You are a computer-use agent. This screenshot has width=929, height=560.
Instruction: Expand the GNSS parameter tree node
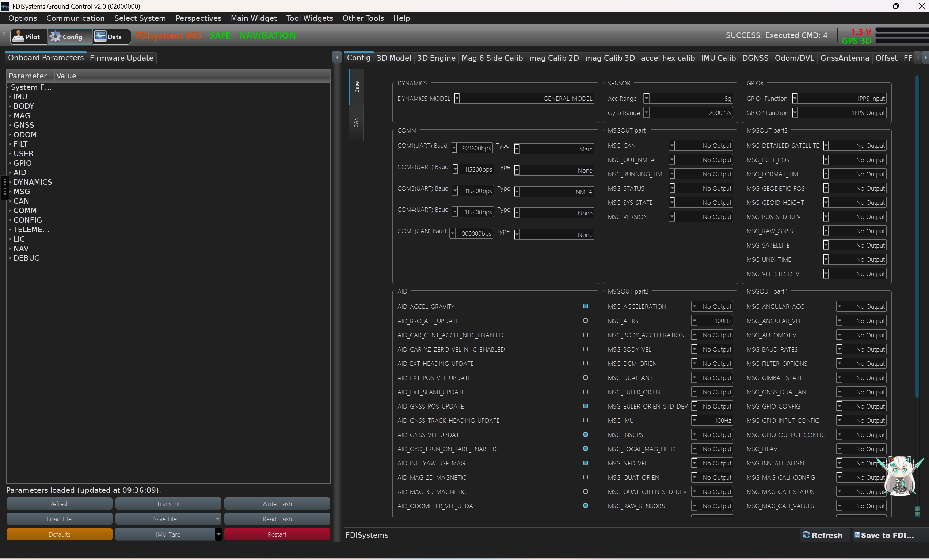pyautogui.click(x=10, y=125)
